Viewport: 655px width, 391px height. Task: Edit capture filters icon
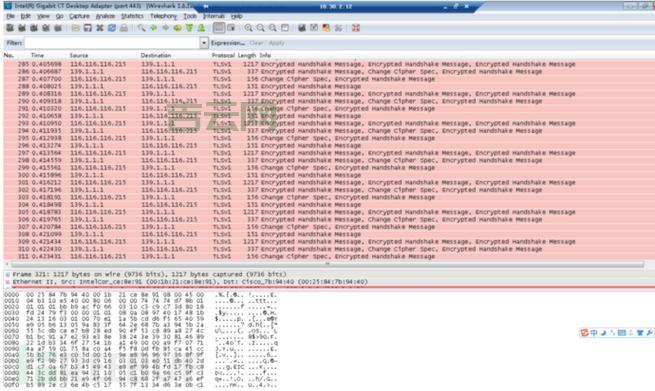[x=302, y=28]
